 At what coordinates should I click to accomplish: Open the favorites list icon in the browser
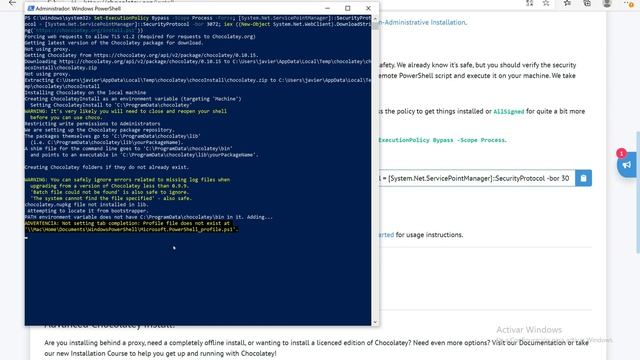[x=567, y=3]
